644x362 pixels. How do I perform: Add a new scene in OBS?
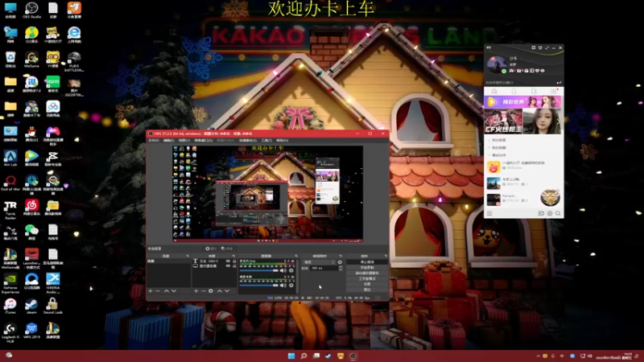click(151, 291)
